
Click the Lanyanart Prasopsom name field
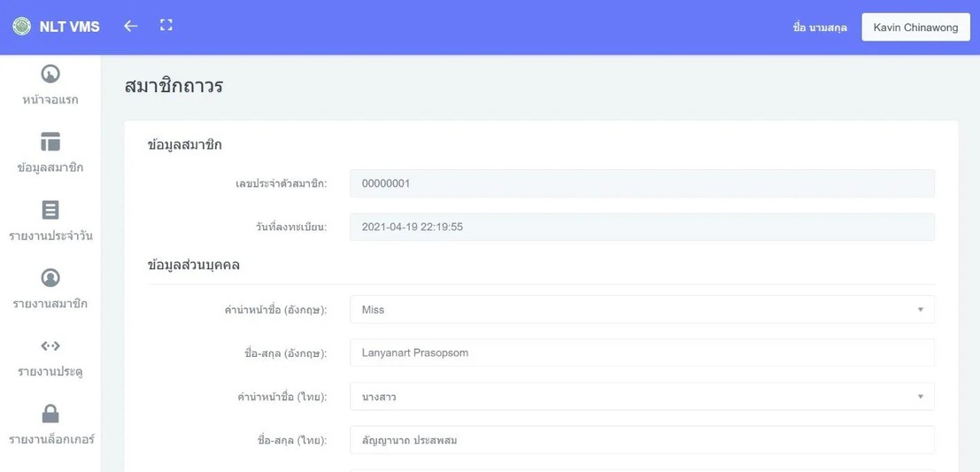(642, 352)
